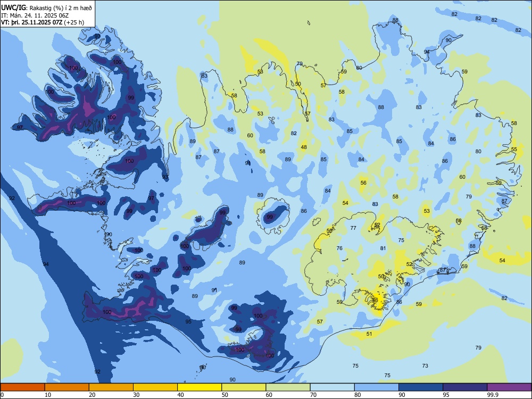Click the humidity value 51 off the coast

coord(369,334)
